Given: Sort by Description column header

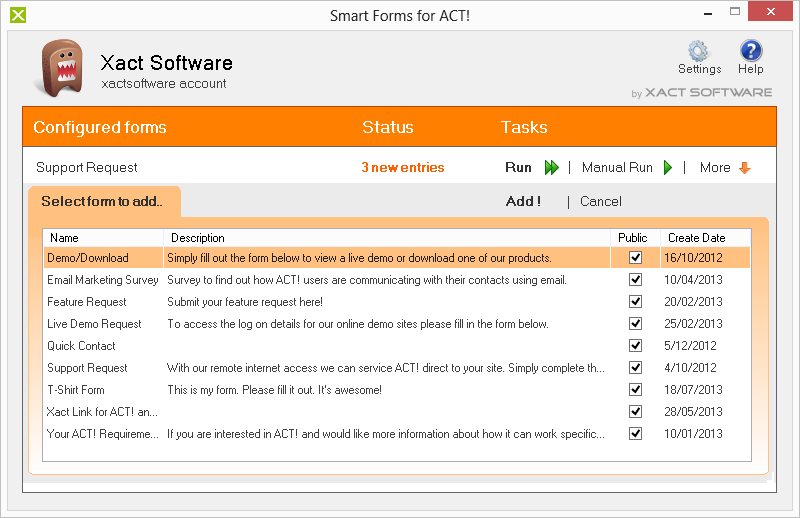Looking at the screenshot, I should click(387, 238).
